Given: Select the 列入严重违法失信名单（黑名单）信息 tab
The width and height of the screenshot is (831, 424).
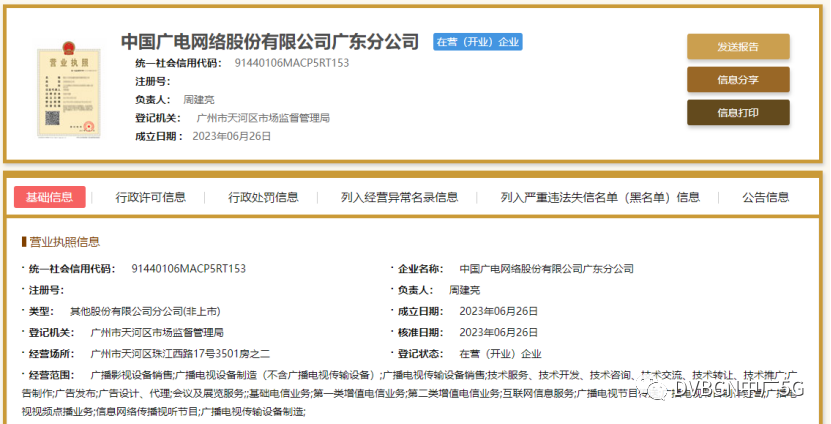Looking at the screenshot, I should click(600, 198).
